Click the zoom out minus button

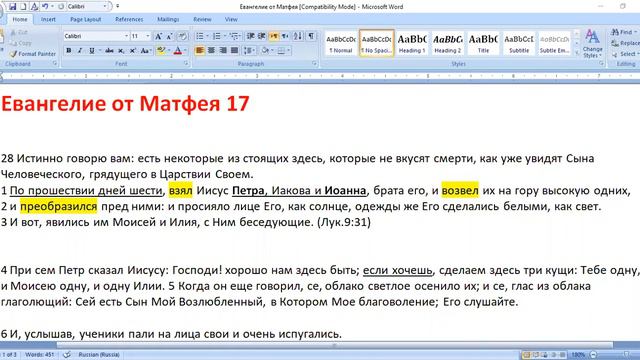593,355
